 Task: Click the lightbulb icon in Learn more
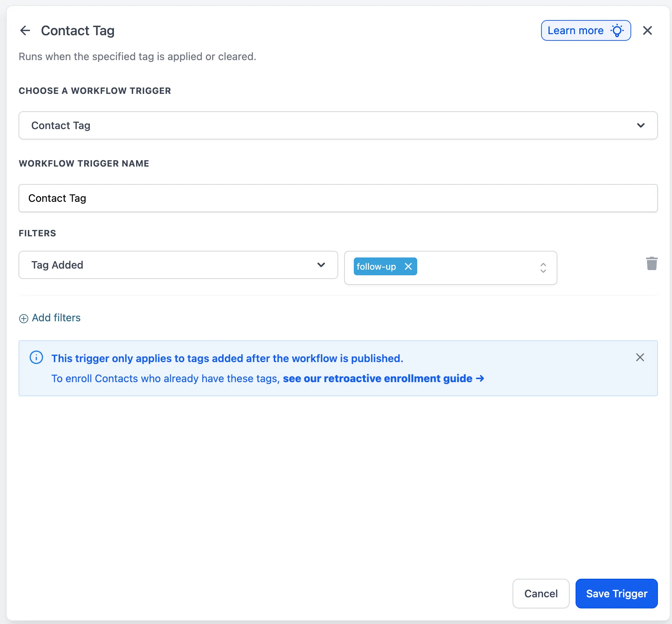[617, 30]
